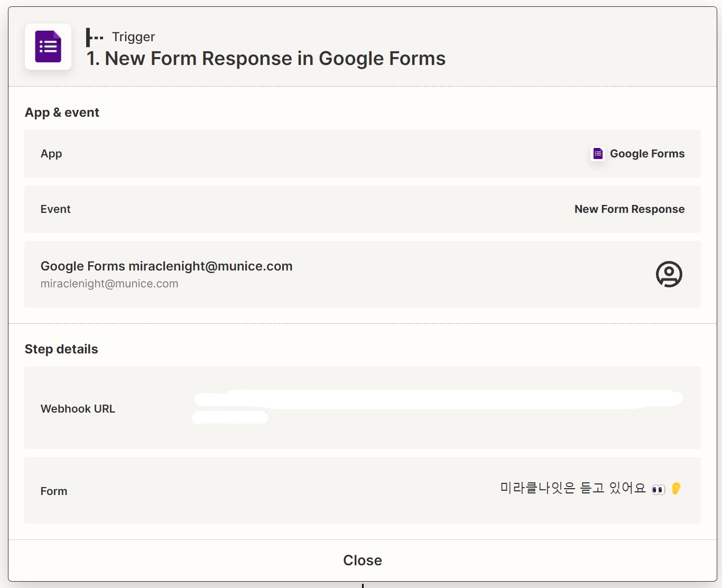
Task: Select the Step details section header
Action: [x=61, y=349]
